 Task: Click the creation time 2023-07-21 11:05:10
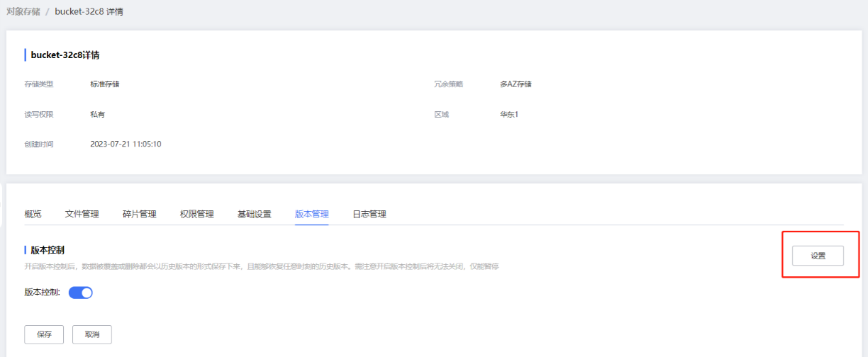point(126,144)
